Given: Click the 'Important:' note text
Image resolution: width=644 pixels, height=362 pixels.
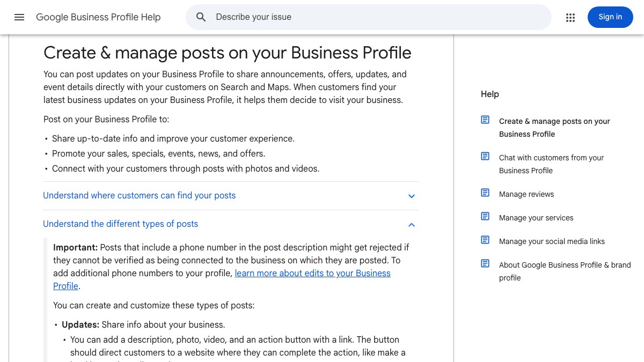Looking at the screenshot, I should (x=75, y=247).
